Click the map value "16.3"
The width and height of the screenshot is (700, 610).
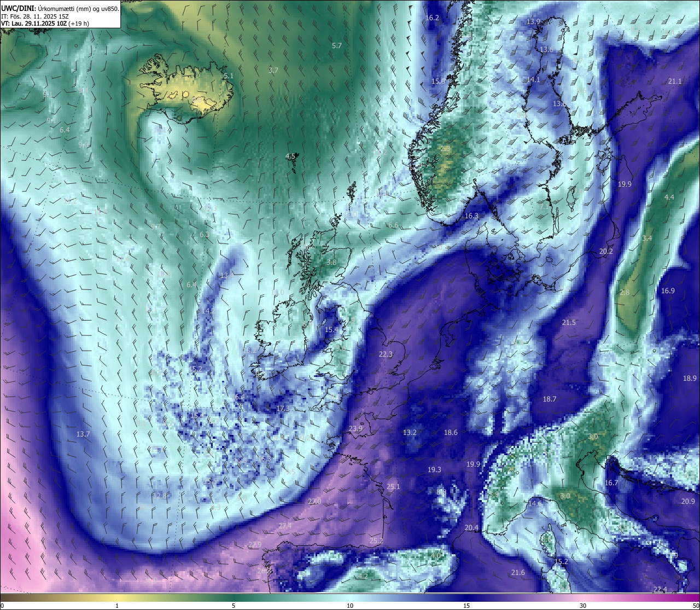click(471, 216)
